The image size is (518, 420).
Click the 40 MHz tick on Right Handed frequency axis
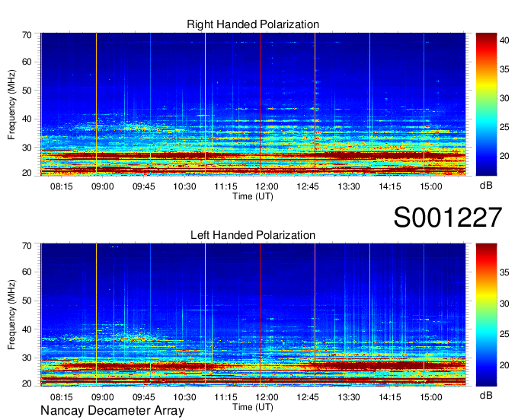27,119
